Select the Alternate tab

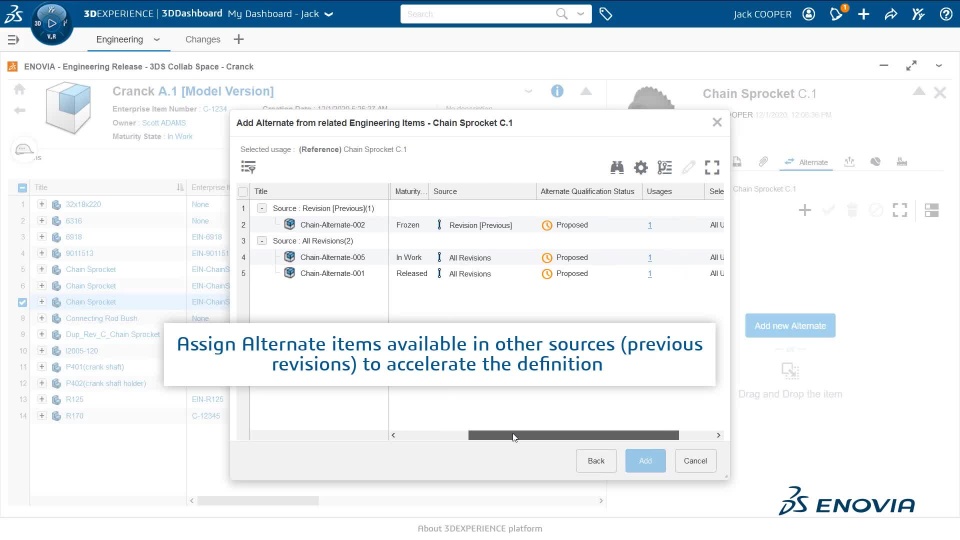(806, 162)
